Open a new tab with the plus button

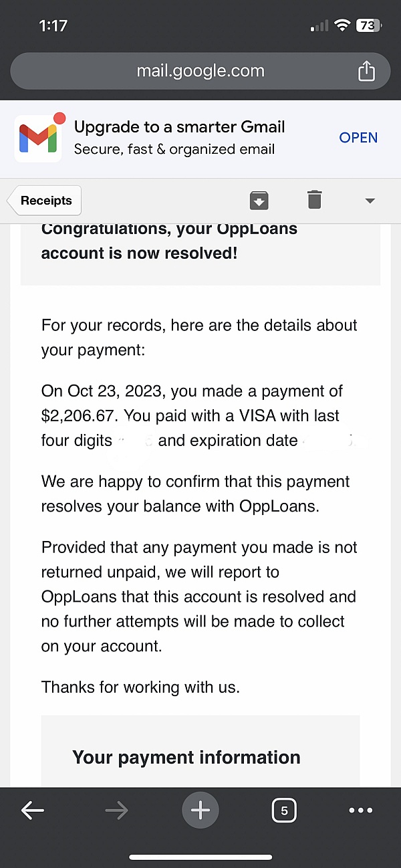200,810
